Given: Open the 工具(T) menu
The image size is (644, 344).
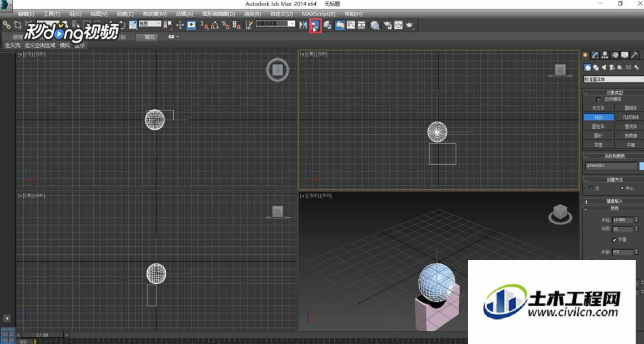Looking at the screenshot, I should (51, 14).
